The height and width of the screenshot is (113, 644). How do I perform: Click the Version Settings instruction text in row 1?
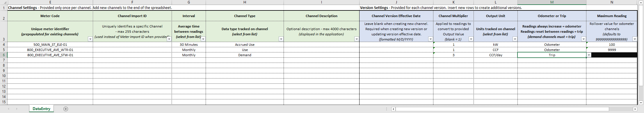point(441,8)
